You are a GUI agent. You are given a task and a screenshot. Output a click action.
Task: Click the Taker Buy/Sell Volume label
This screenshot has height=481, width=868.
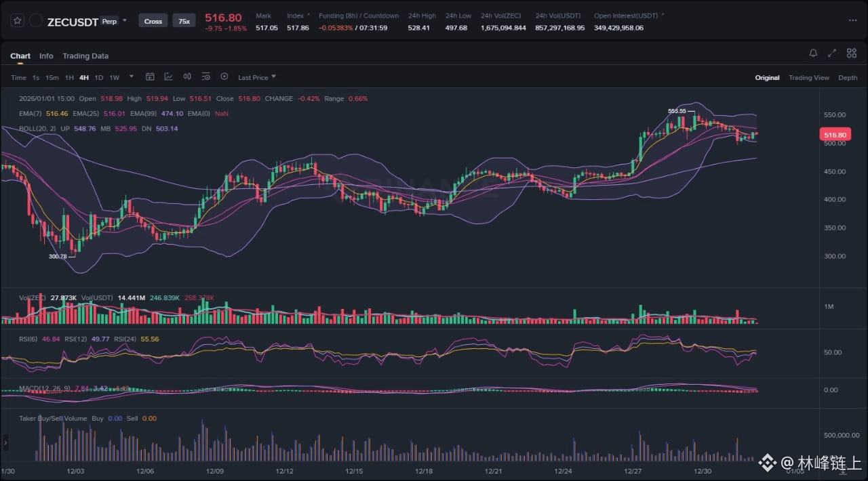point(53,419)
